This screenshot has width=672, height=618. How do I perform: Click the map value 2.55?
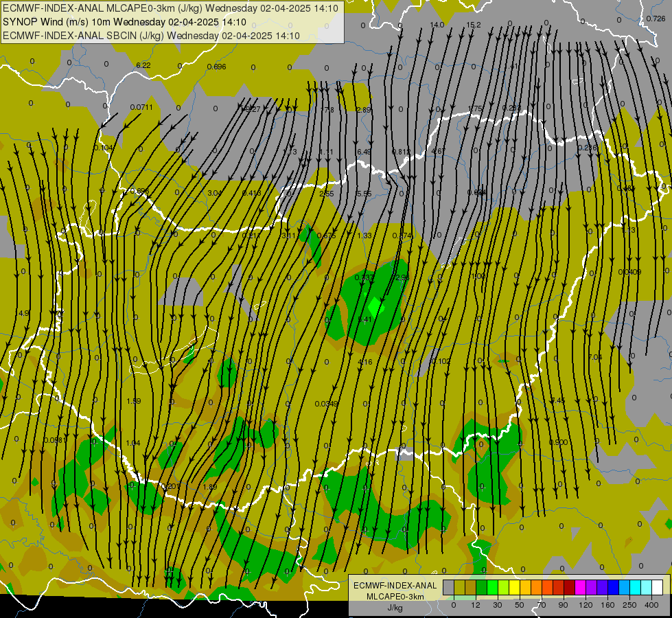coord(327,194)
